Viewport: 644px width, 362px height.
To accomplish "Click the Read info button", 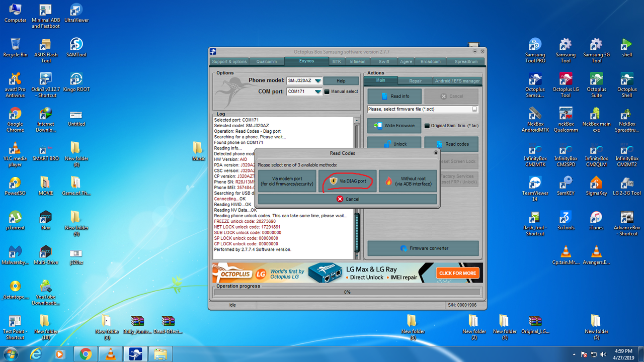I will [x=394, y=96].
